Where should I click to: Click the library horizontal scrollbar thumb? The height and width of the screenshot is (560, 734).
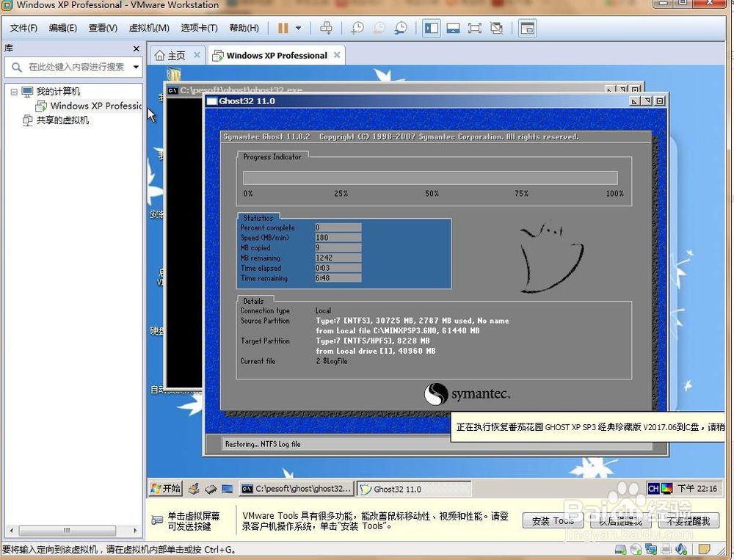pyautogui.click(x=67, y=531)
